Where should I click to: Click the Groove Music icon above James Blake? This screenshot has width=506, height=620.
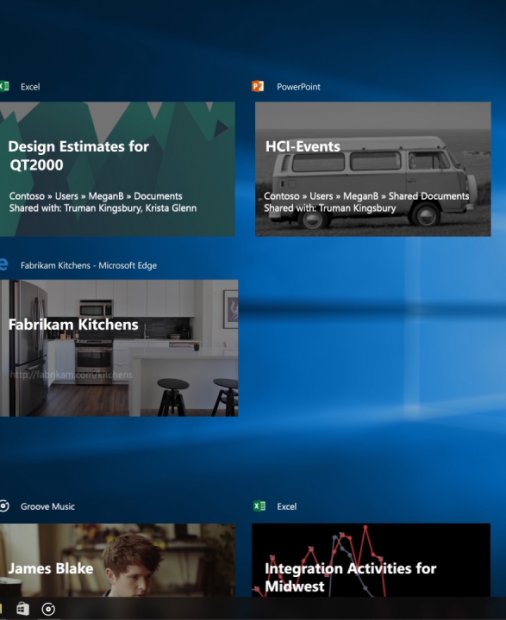pyautogui.click(x=4, y=506)
